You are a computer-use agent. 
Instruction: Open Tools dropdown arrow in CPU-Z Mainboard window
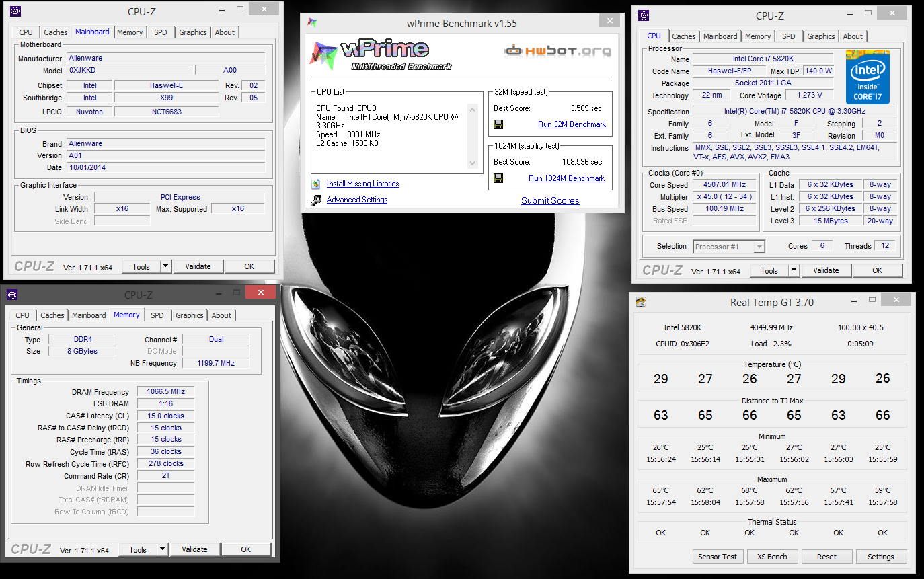click(166, 266)
